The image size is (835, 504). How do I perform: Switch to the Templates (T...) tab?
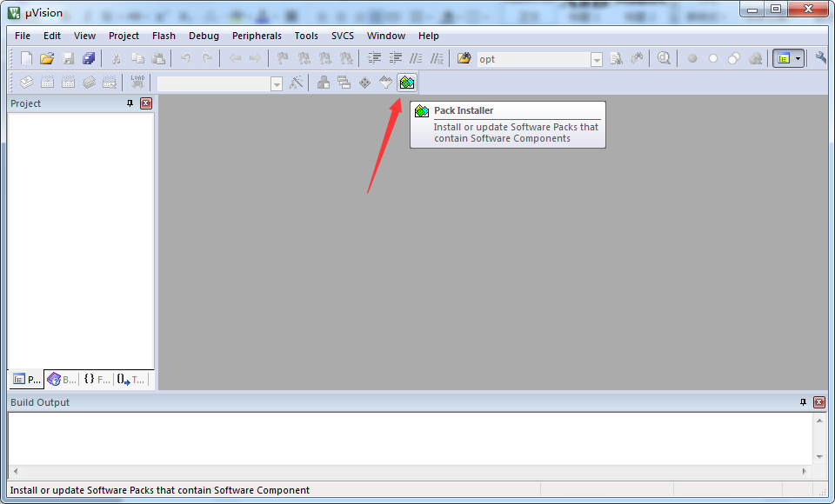pyautogui.click(x=130, y=379)
